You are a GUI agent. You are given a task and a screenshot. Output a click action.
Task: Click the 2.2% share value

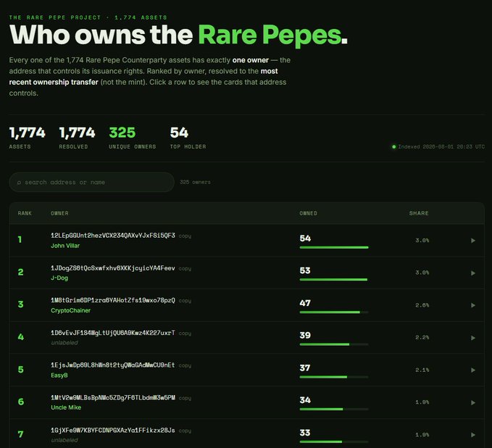tap(422, 338)
